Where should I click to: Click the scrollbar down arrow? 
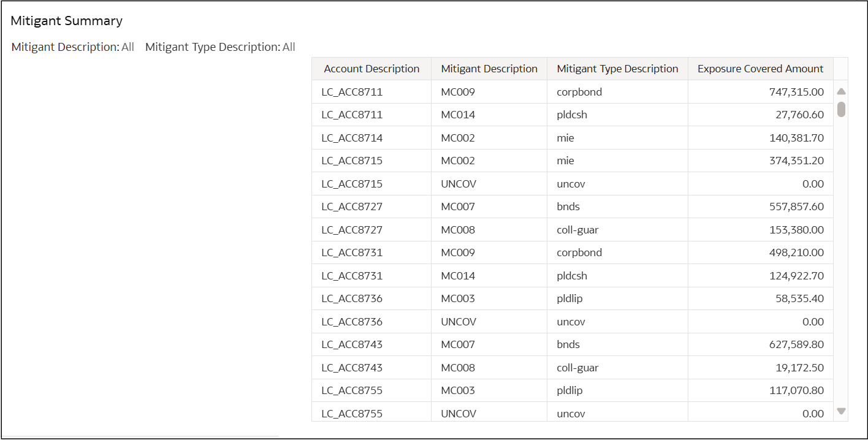click(841, 411)
